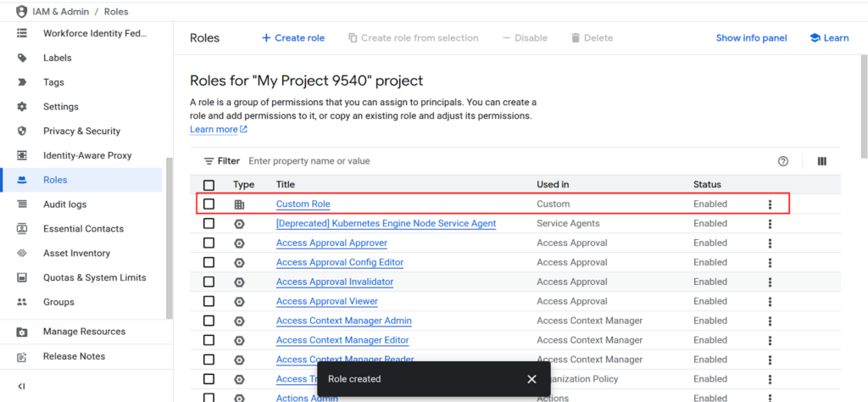Click the type icon for Access Approval Approver

[239, 243]
